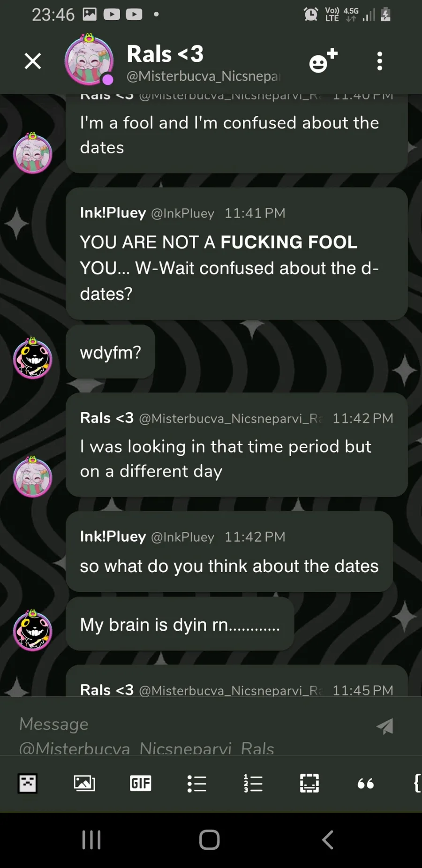Tap the Android back navigation button

[x=328, y=839]
